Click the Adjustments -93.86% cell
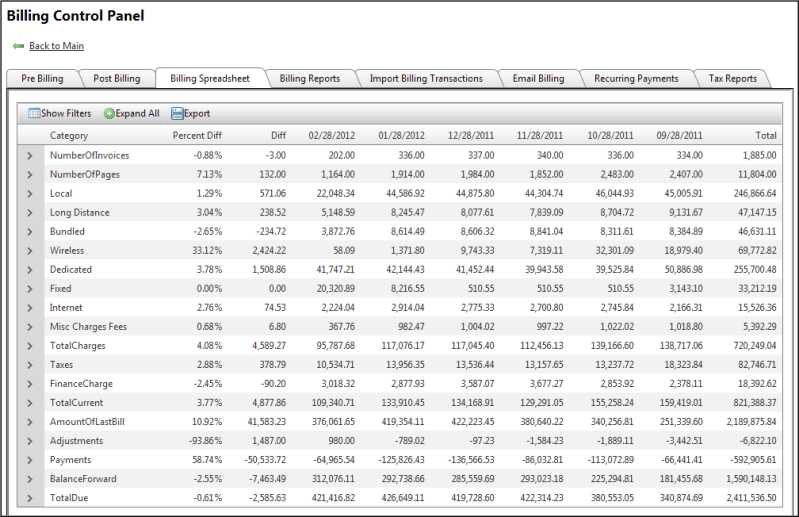Screen dimensions: 799x517 (x=205, y=441)
